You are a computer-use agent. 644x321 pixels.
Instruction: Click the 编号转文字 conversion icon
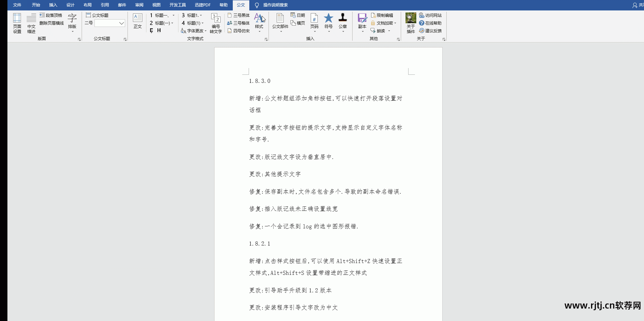click(x=215, y=23)
